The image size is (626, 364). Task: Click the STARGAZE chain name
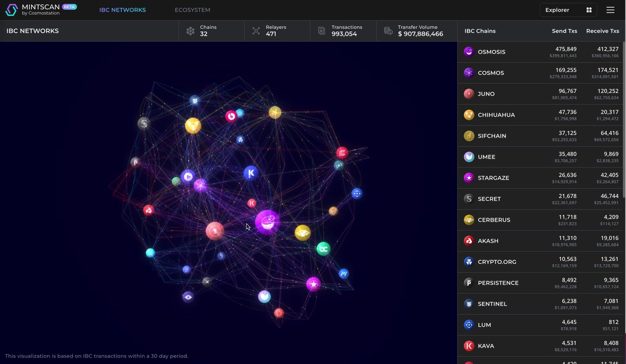click(493, 178)
